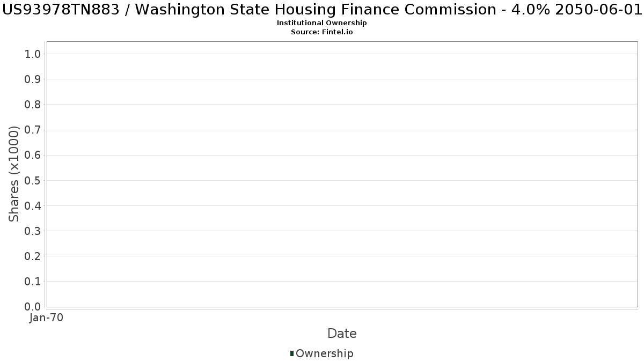
Task: Click the 0.6 y-axis tick label
Action: pos(33,155)
